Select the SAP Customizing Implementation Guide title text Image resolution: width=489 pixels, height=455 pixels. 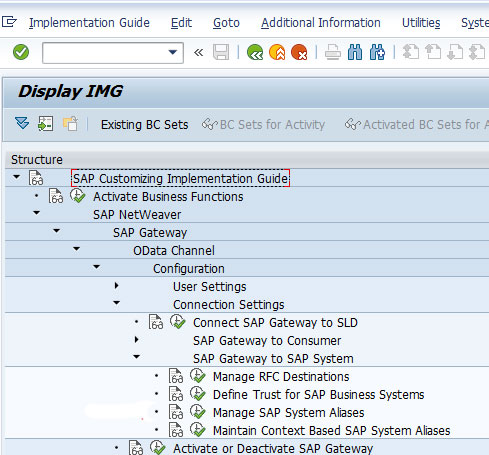180,178
